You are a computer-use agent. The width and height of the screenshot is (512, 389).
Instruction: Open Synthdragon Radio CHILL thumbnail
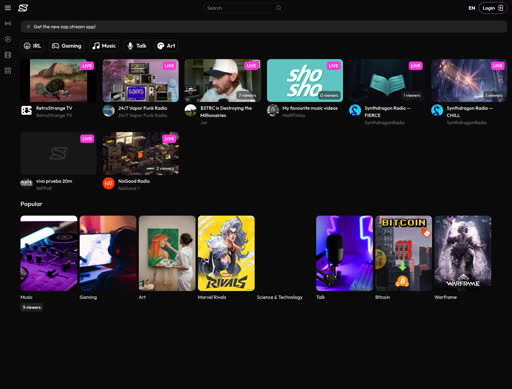(x=469, y=80)
